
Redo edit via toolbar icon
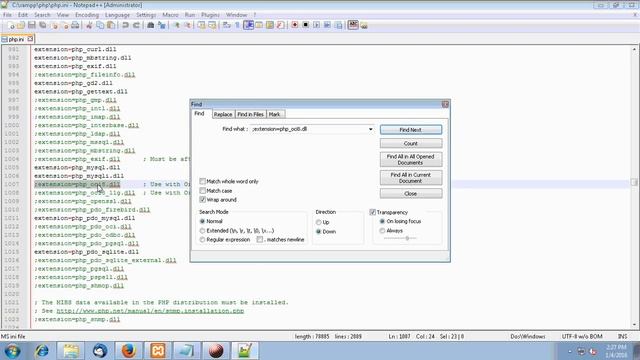pos(136,25)
